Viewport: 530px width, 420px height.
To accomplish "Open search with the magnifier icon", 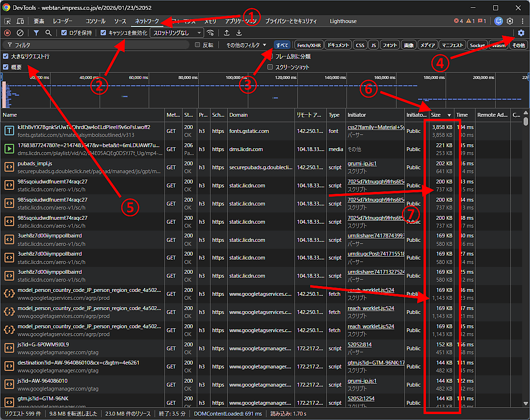I will (48, 33).
